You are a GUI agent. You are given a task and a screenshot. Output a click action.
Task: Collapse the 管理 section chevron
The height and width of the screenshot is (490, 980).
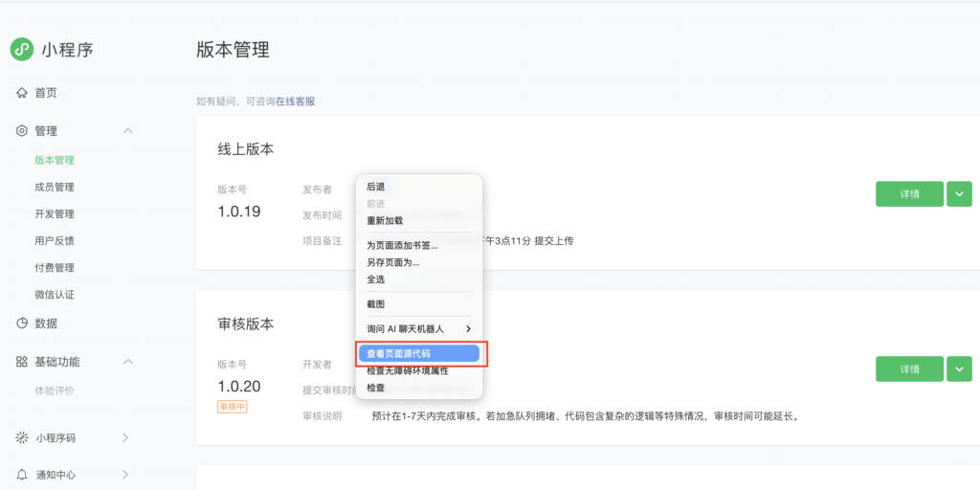pyautogui.click(x=128, y=131)
